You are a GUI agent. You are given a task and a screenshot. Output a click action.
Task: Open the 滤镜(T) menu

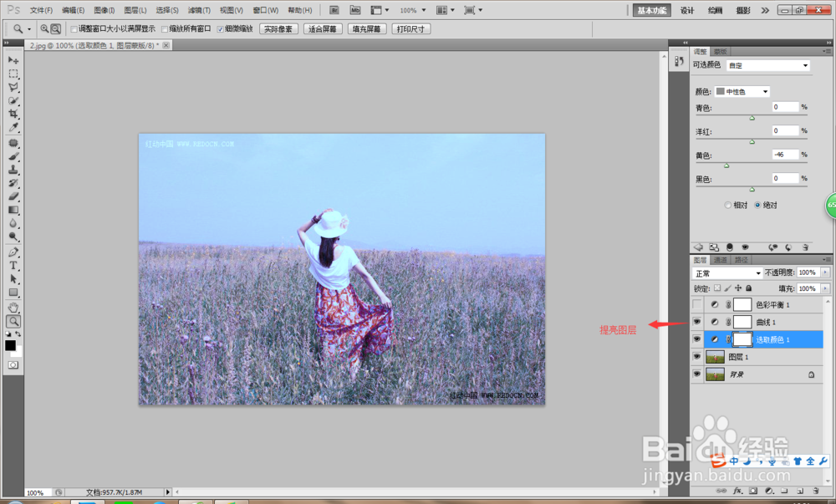click(199, 10)
